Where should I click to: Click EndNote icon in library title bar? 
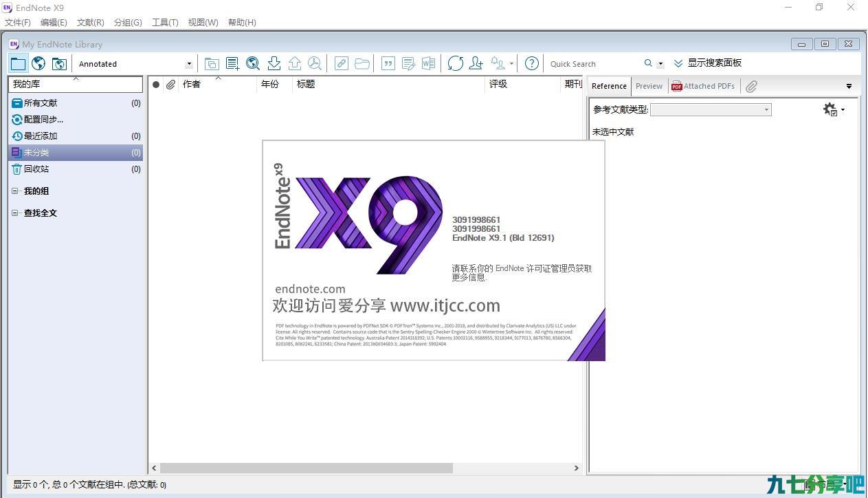click(x=14, y=44)
